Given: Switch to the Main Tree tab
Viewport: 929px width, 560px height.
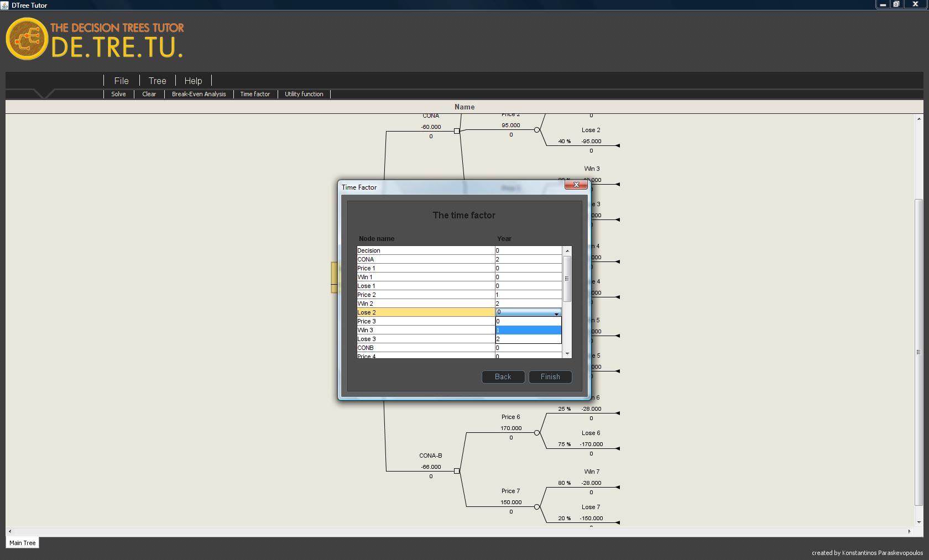Looking at the screenshot, I should pos(23,543).
